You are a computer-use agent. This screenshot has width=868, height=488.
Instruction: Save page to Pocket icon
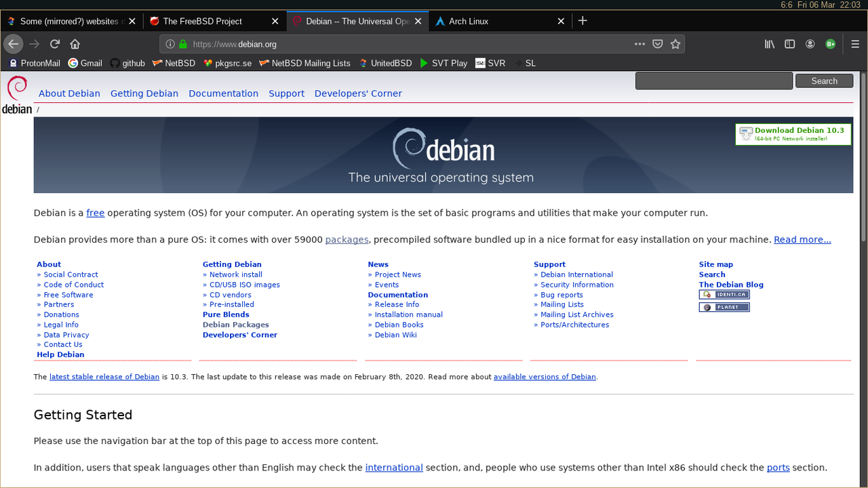coord(658,44)
